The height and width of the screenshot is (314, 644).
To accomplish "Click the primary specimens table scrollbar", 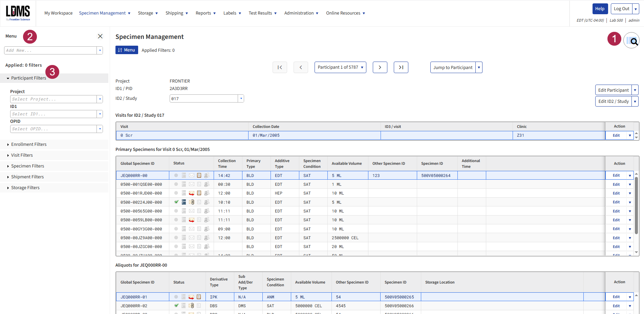I will (637, 206).
